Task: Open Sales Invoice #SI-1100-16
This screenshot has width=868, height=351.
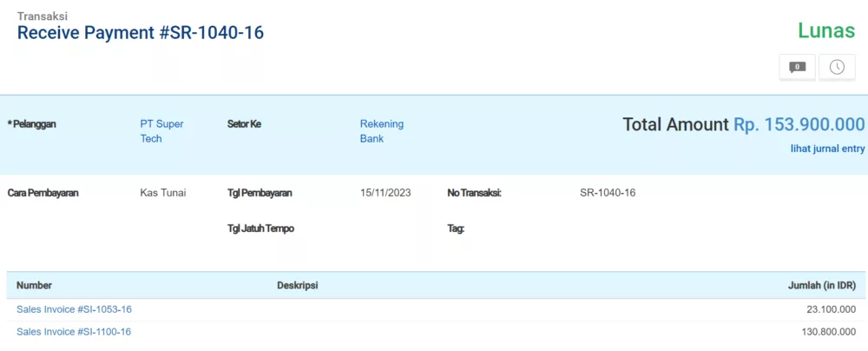Action: [x=74, y=332]
